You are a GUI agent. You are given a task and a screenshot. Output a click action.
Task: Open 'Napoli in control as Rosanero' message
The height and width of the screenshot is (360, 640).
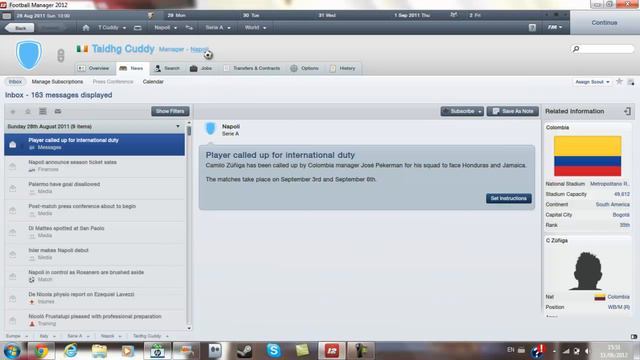click(94, 276)
